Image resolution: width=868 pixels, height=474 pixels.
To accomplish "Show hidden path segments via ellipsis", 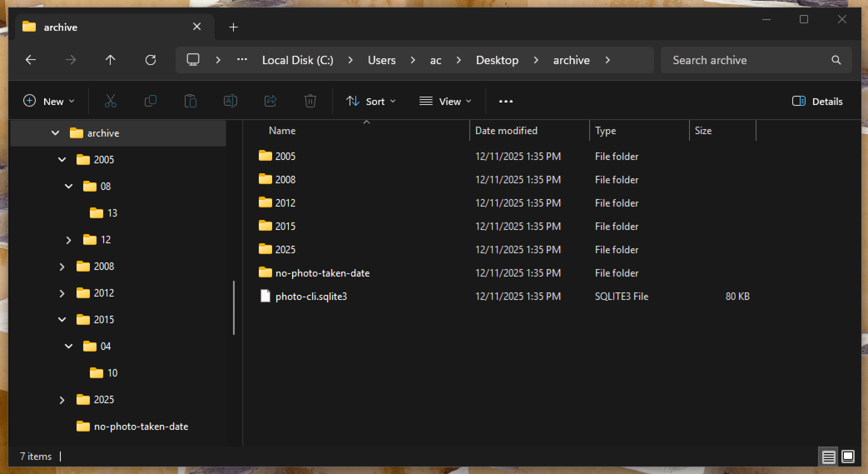I will pos(242,60).
